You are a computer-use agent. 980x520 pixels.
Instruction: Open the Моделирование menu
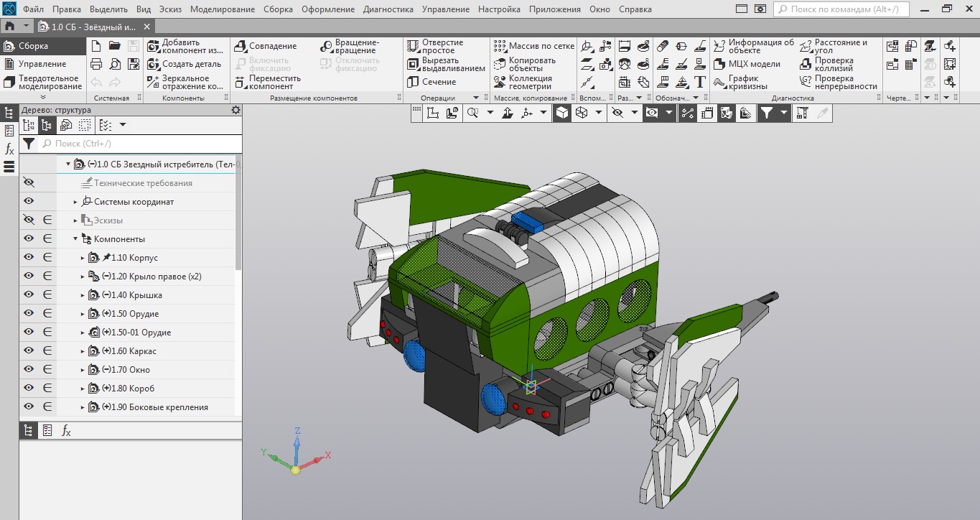pos(222,9)
